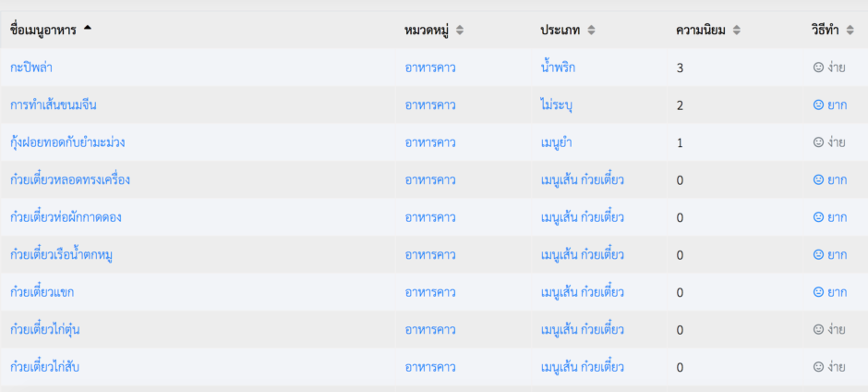Select the น้ำพริก type link

pos(558,67)
